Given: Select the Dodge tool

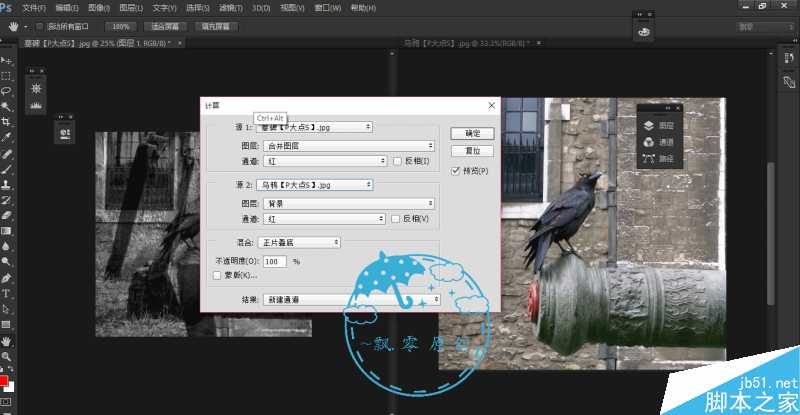Looking at the screenshot, I should [6, 261].
